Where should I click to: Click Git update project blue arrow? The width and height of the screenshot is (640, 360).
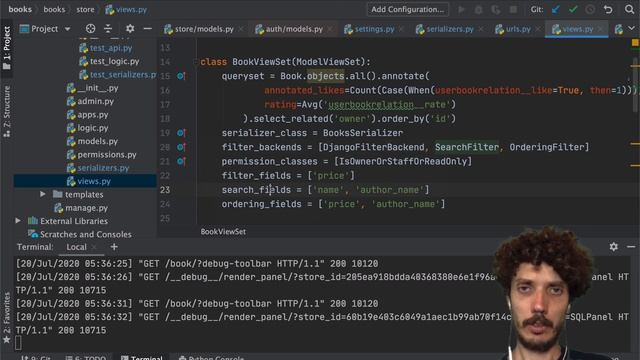(556, 9)
